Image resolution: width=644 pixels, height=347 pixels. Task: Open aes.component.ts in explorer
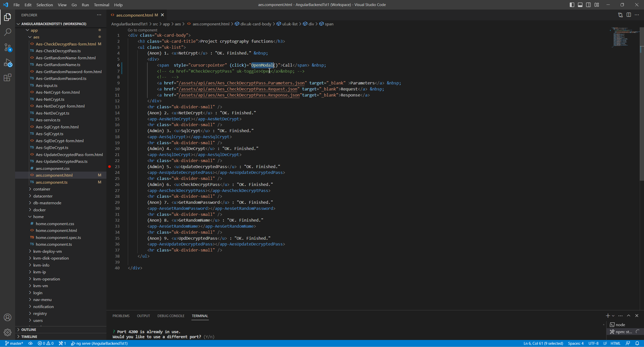point(52,182)
